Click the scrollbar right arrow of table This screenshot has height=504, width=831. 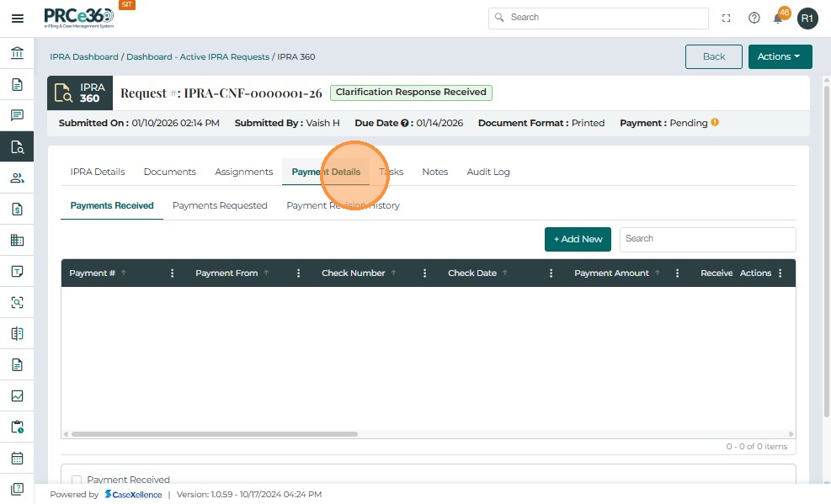[x=791, y=434]
